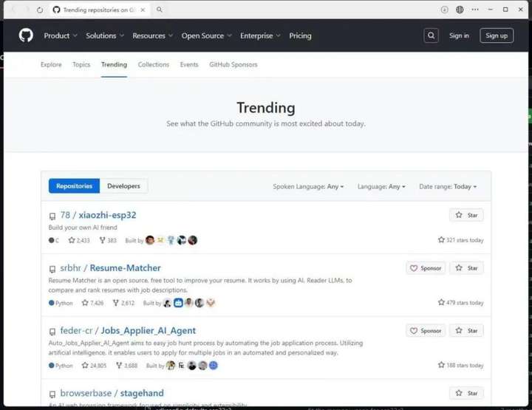This screenshot has width=532, height=410.
Task: Open the Language: Any filter dropdown
Action: click(x=381, y=186)
